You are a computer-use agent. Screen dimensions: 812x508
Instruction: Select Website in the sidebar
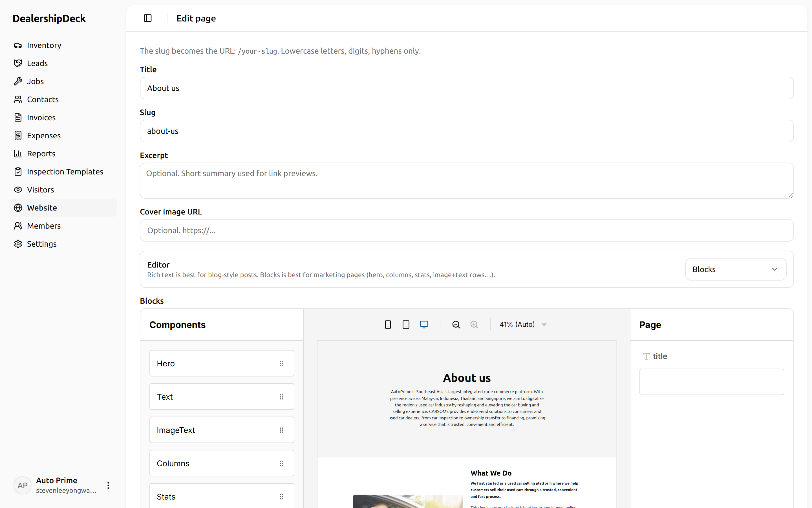tap(63, 208)
